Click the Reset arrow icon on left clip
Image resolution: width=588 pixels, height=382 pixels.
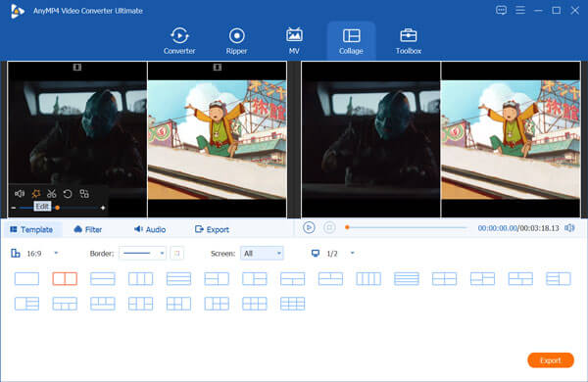pyautogui.click(x=68, y=193)
